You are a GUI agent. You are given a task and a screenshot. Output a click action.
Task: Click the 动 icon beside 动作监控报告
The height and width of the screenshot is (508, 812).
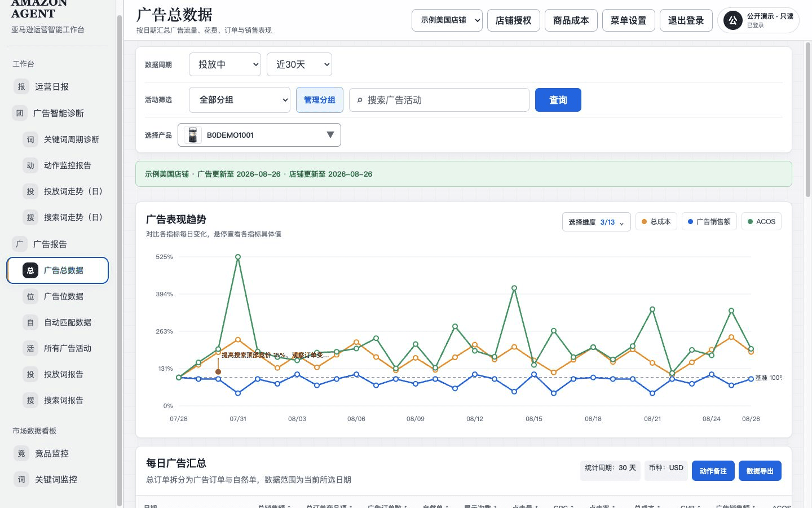(x=30, y=165)
